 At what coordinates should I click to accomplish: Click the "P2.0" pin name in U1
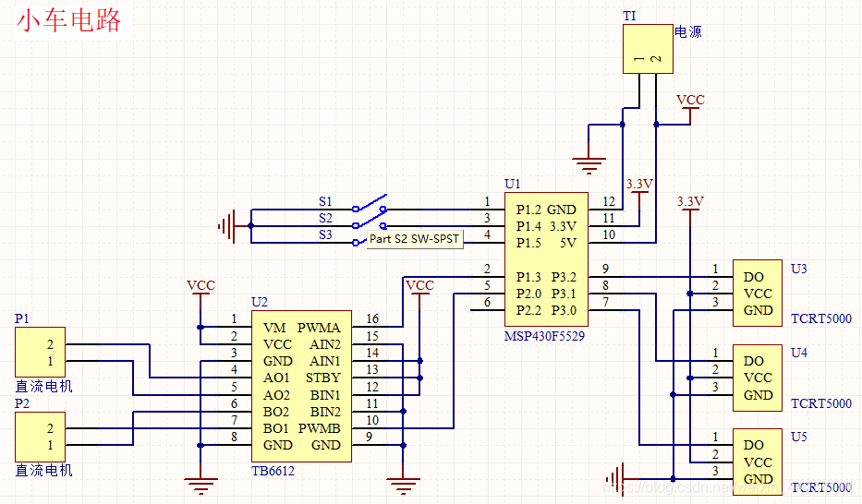tap(528, 294)
